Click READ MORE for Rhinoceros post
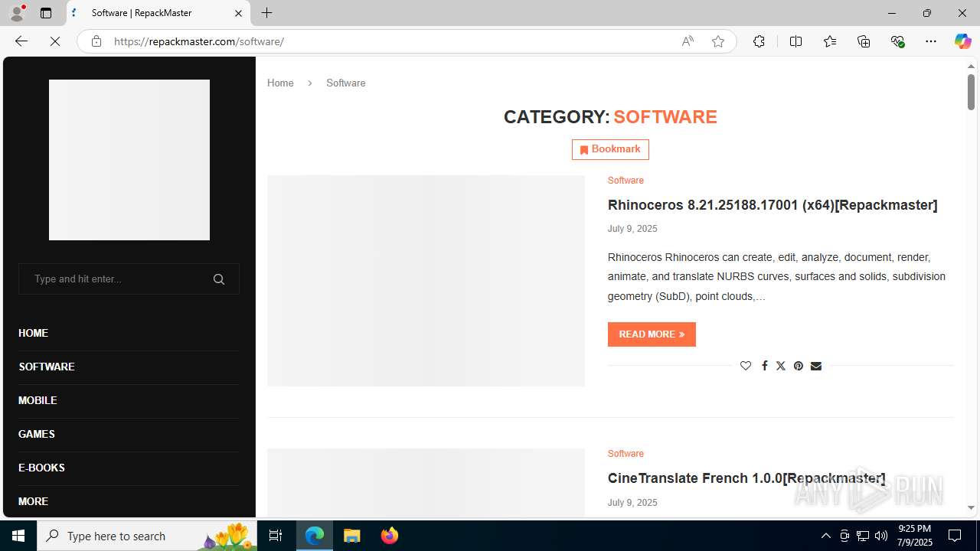Screen dimensions: 980x551 coord(652,334)
